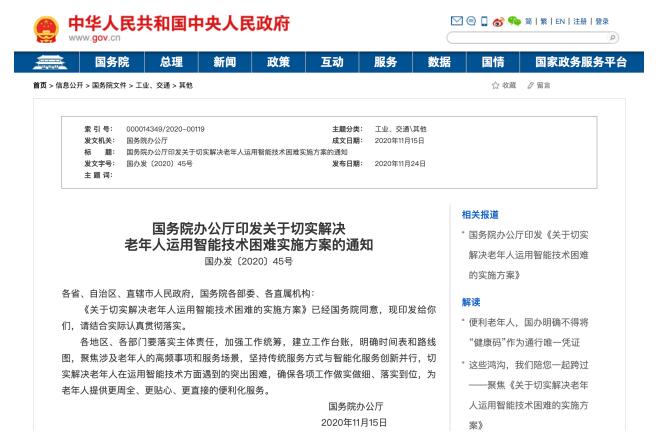Open the 政策 navigation tab
The image size is (656, 432).
click(277, 62)
